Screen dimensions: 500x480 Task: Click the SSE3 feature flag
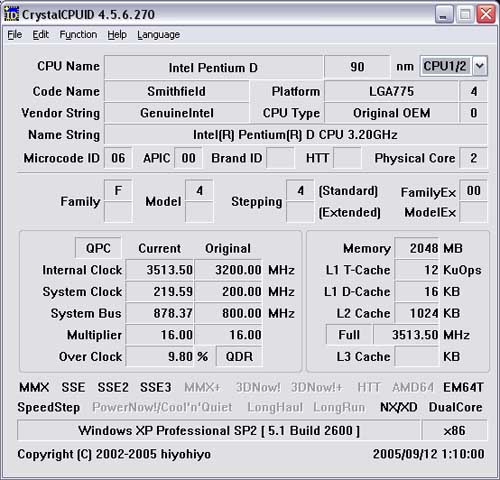155,387
